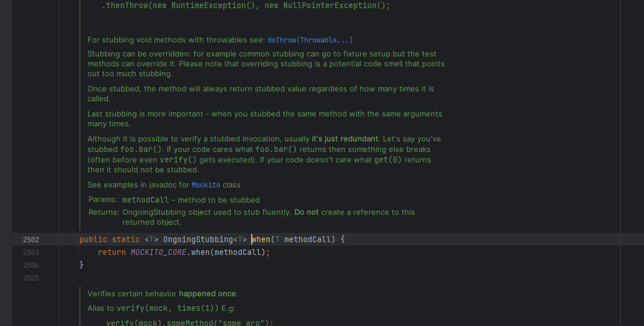Click the static keyword
The image size is (644, 326).
(x=126, y=240)
